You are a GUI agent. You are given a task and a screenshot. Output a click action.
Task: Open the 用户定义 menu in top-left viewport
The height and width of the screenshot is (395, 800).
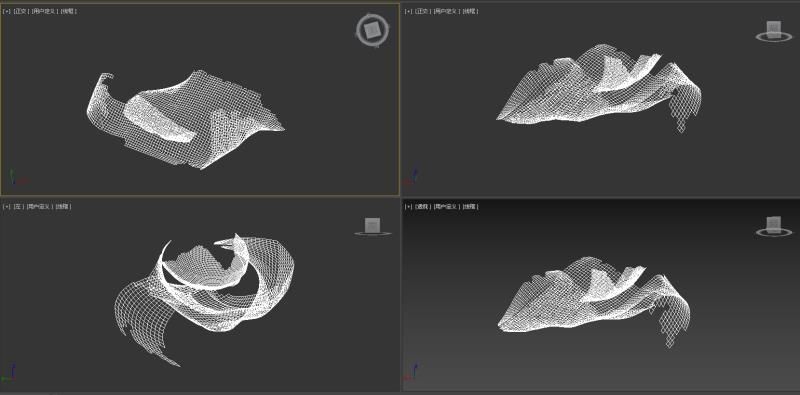pyautogui.click(x=44, y=11)
